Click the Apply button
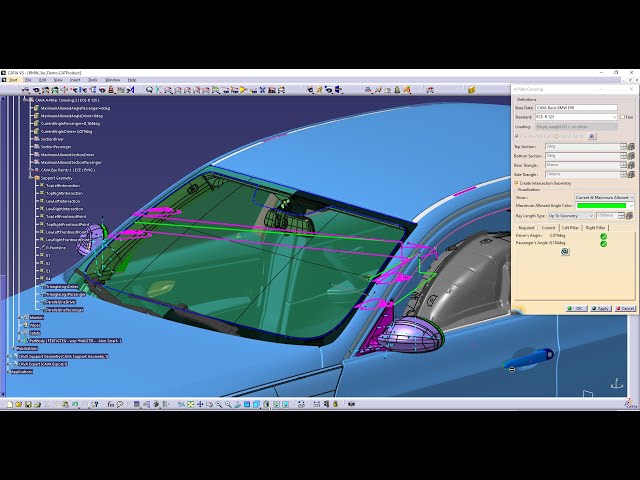The height and width of the screenshot is (480, 640). pos(600,309)
